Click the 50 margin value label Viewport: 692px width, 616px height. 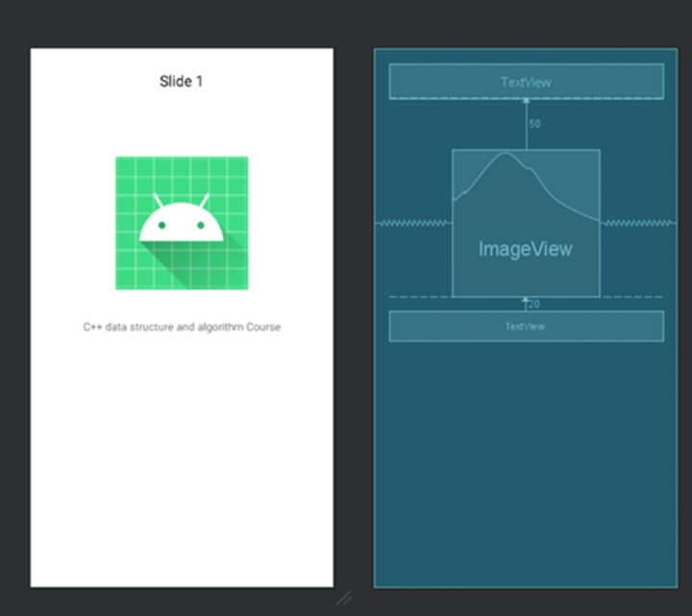pos(534,124)
